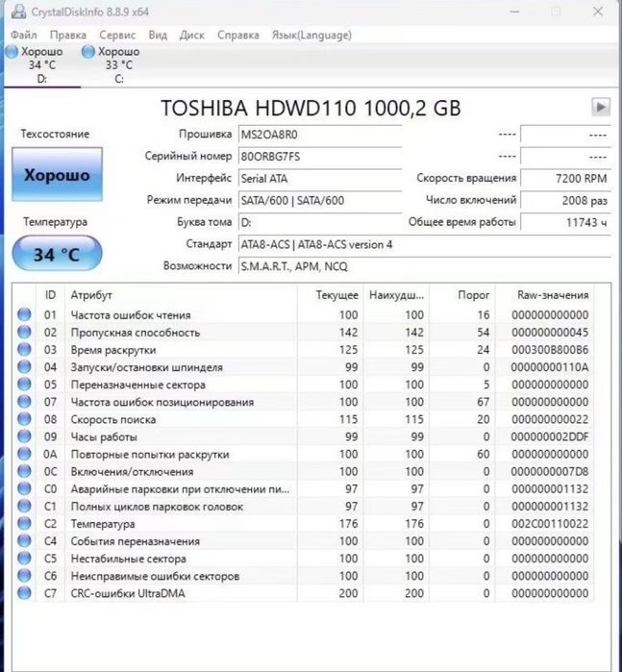This screenshot has height=672, width=622.
Task: Click status orb of attribute 02 row
Action: pyautogui.click(x=24, y=332)
